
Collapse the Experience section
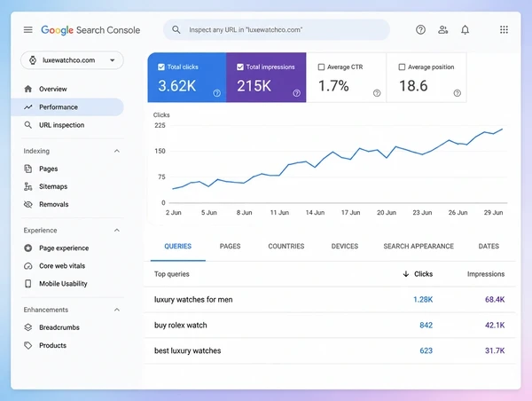(117, 231)
